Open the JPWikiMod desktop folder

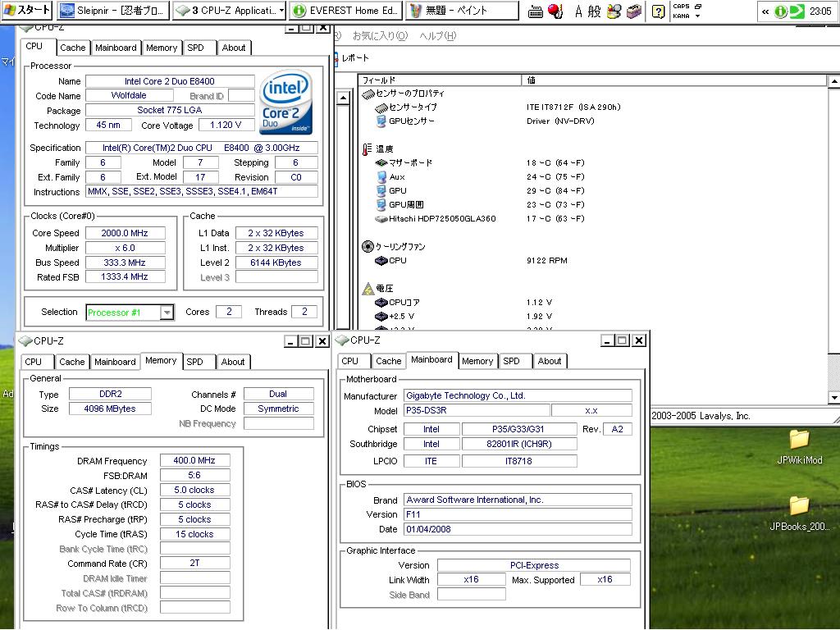799,440
